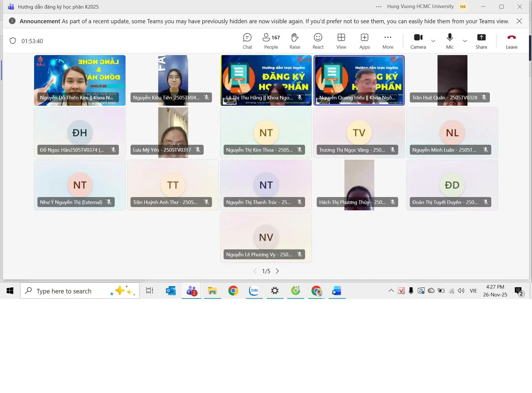Open the Apps panel
Image resolution: width=532 pixels, height=393 pixels.
(x=364, y=41)
